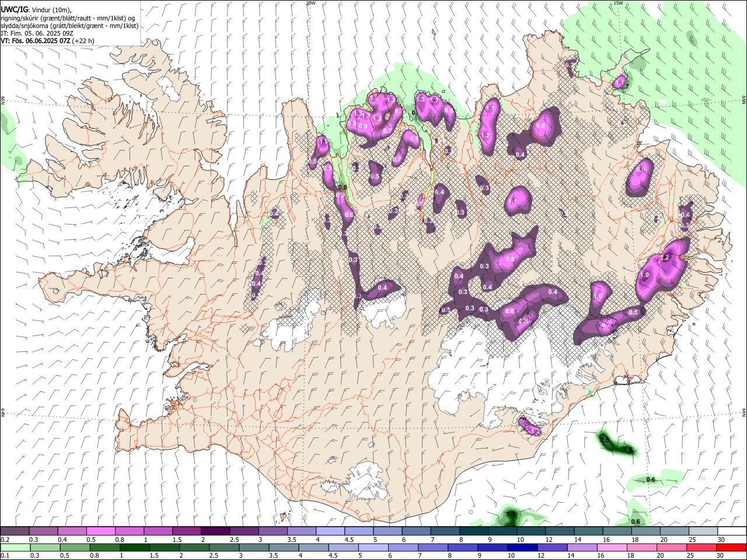The image size is (747, 560).
Task: Click the "15W" longitude label at map top
Action: coord(618,3)
